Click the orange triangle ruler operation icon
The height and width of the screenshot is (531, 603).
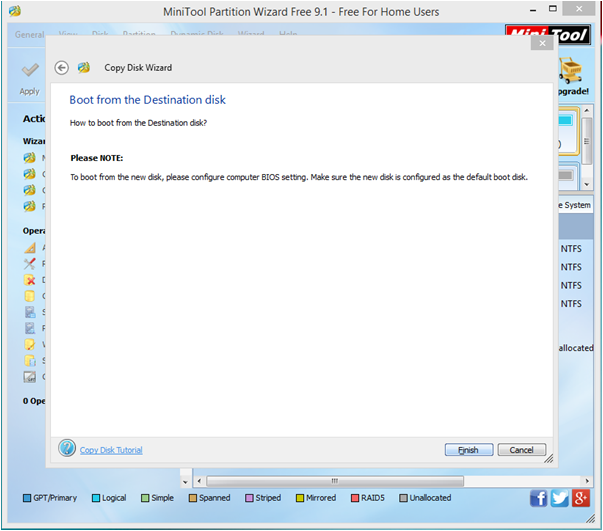(x=30, y=248)
